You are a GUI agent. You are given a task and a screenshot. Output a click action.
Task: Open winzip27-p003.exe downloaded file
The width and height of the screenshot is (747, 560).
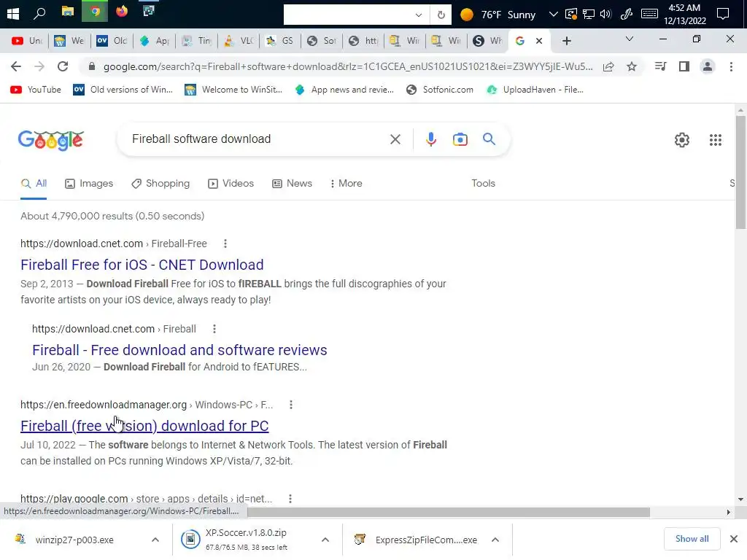click(74, 540)
